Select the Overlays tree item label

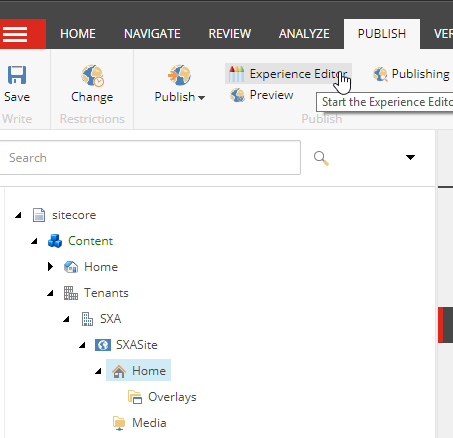pyautogui.click(x=172, y=397)
